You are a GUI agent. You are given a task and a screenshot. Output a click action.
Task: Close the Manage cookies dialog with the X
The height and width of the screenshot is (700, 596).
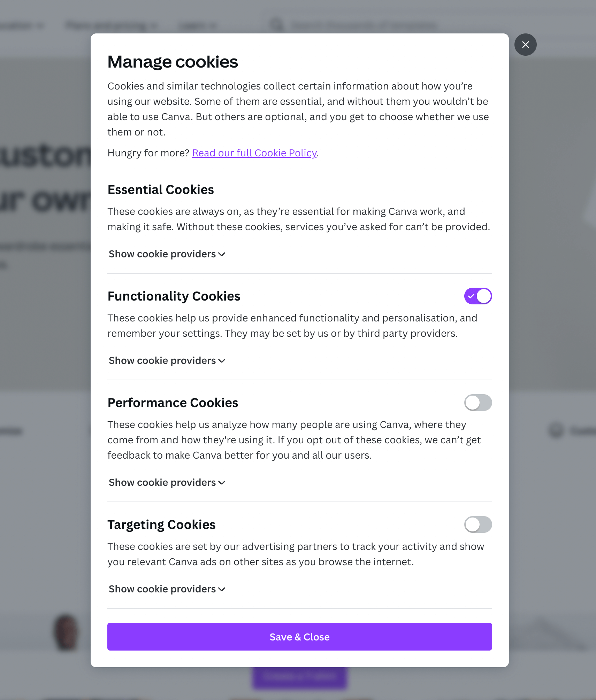click(x=525, y=45)
